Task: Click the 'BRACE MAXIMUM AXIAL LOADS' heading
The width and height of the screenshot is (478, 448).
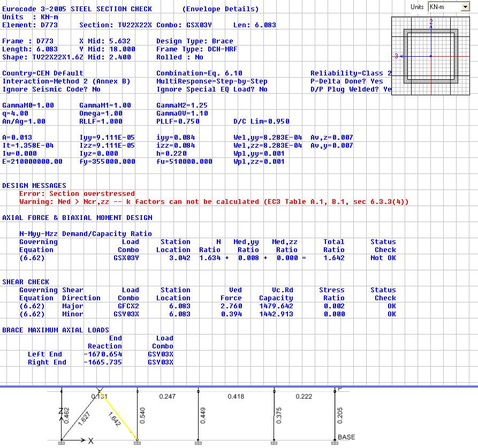Action: click(x=56, y=330)
